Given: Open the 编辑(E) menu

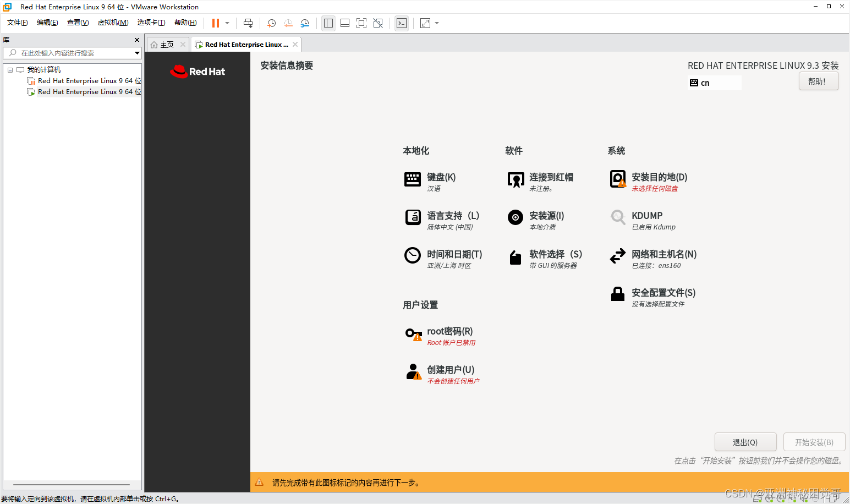Looking at the screenshot, I should tap(47, 23).
